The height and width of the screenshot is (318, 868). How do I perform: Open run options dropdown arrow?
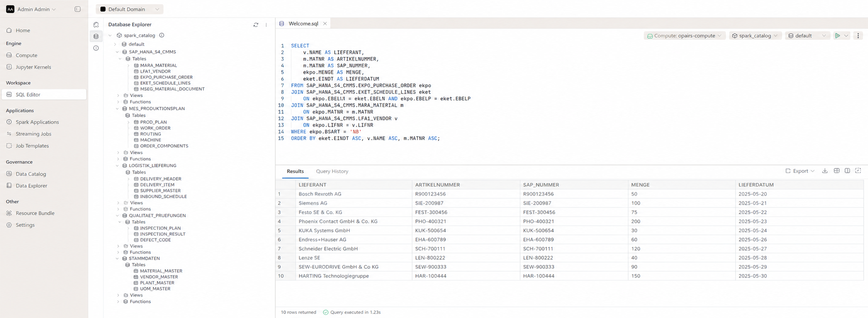tap(846, 36)
